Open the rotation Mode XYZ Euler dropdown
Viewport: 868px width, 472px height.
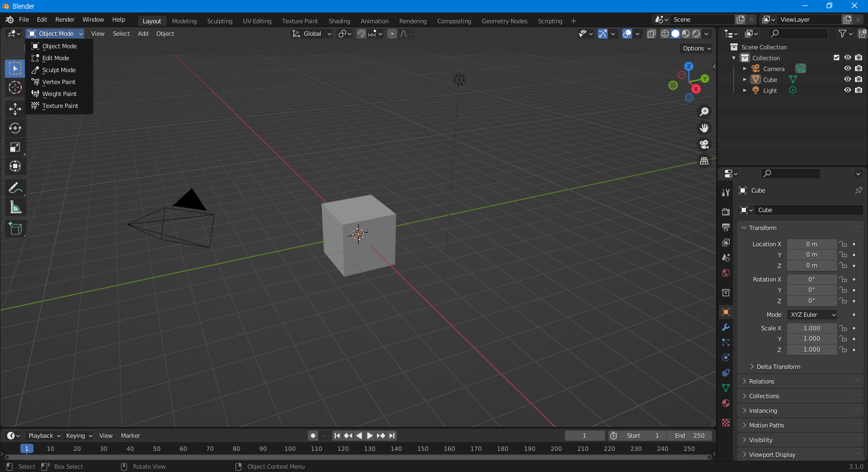(x=812, y=315)
